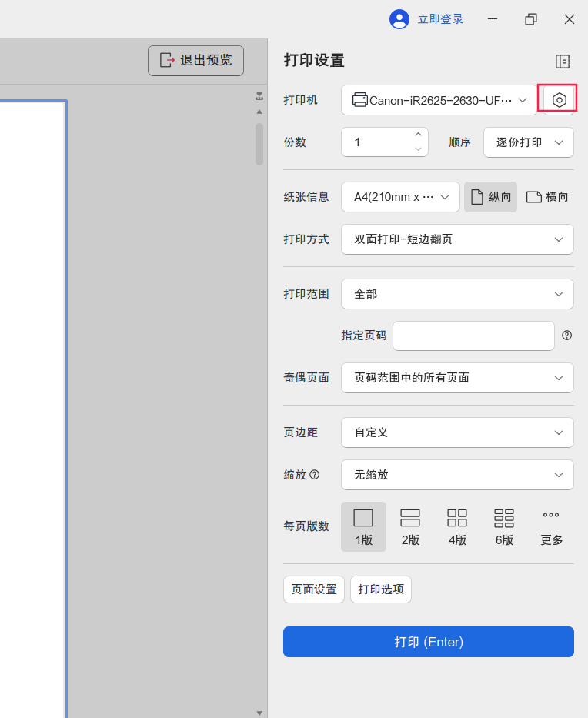Jump to first page icon above scrollbar
The width and height of the screenshot is (588, 718).
click(x=259, y=96)
